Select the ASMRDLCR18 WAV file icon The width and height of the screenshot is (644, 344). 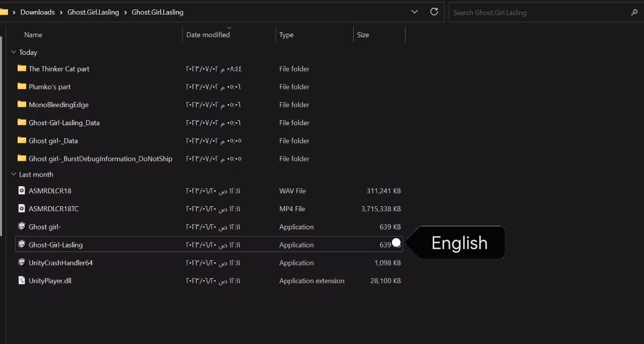22,191
